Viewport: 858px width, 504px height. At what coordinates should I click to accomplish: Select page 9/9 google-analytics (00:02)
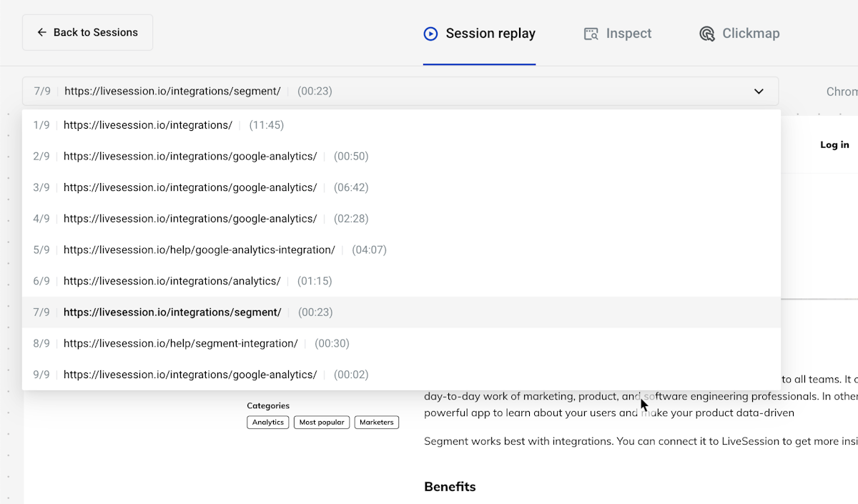190,375
